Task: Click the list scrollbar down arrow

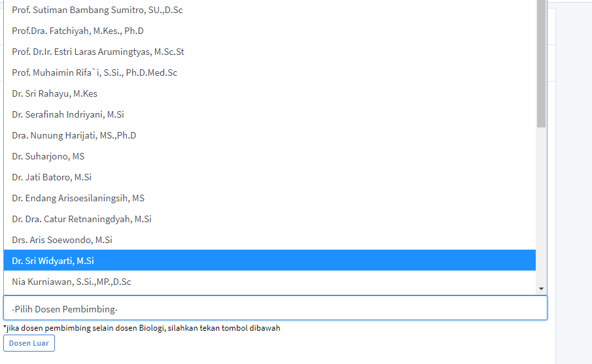Action: tap(541, 288)
